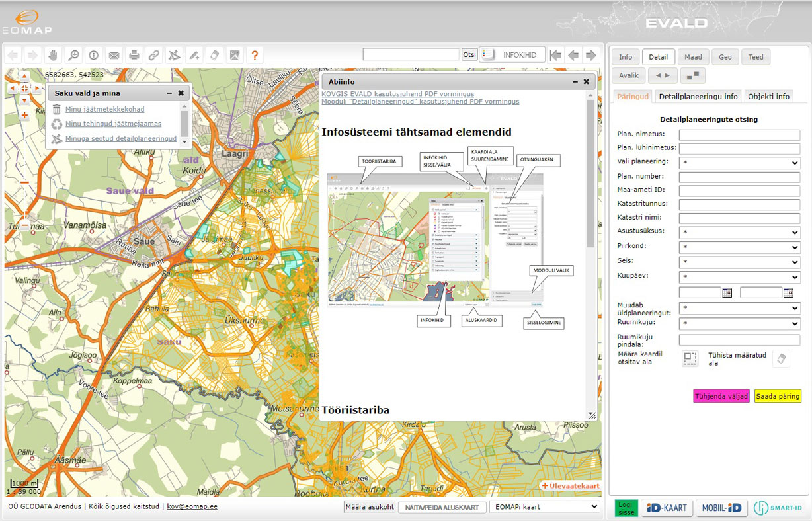Open the EOMAPi kaart basemap dropdown
The width and height of the screenshot is (812, 521).
pyautogui.click(x=544, y=507)
